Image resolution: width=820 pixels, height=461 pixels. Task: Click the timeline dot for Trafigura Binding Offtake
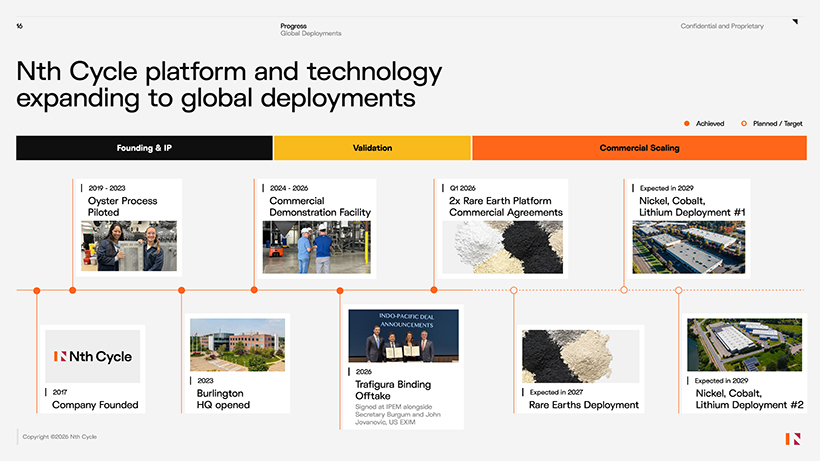coord(340,290)
